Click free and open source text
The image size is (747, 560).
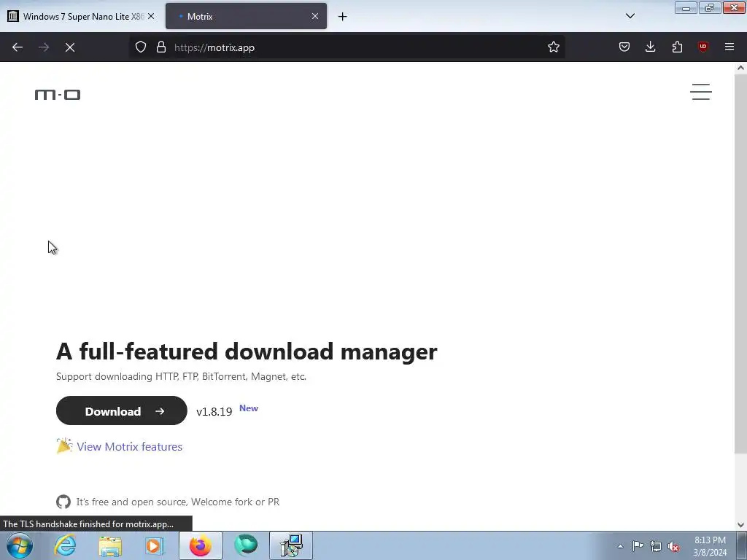178,502
